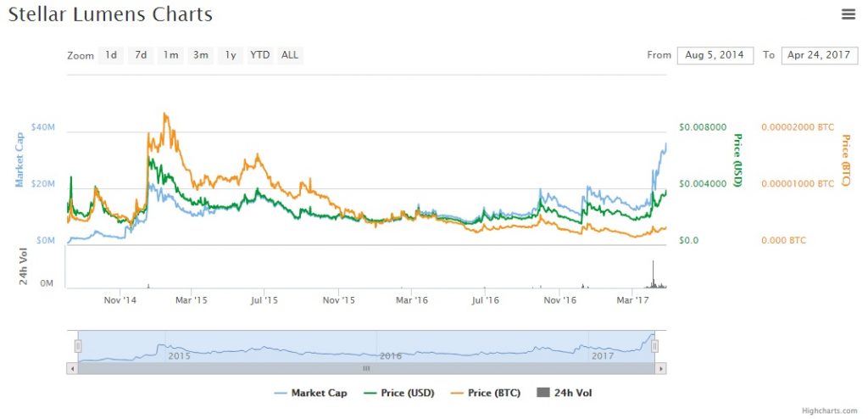Image resolution: width=868 pixels, height=419 pixels.
Task: Toggle Market Cap series in legend
Action: [309, 393]
